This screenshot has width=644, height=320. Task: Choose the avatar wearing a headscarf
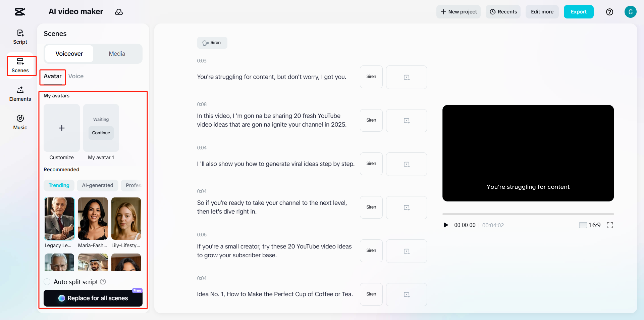pos(93,262)
